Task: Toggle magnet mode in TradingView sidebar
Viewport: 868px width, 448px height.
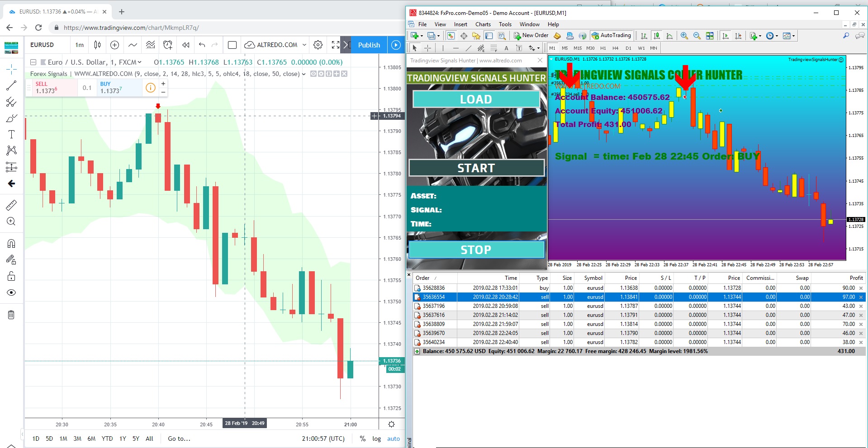Action: click(x=11, y=244)
